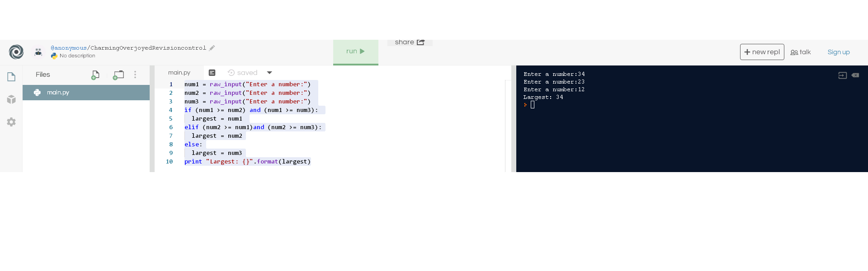868x271 pixels.
Task: Open the Files sidebar icon
Action: point(11,77)
